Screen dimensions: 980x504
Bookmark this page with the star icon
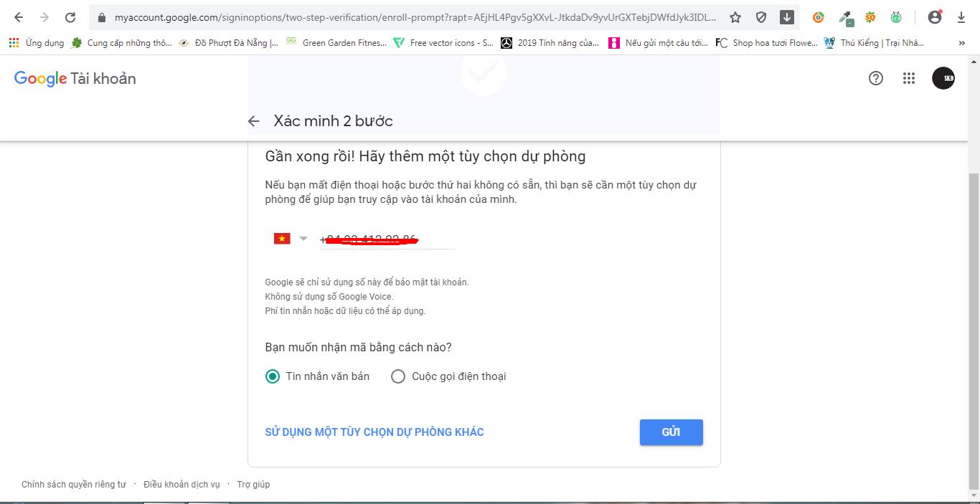pyautogui.click(x=735, y=17)
